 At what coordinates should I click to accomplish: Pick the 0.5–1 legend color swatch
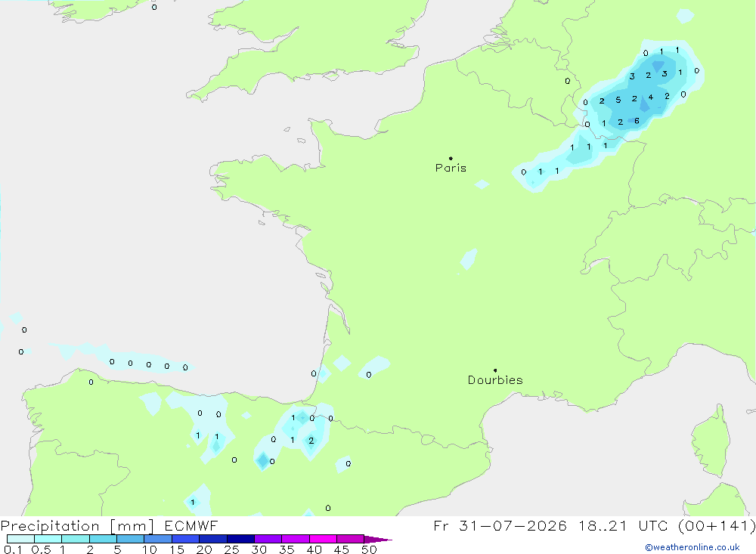48,539
